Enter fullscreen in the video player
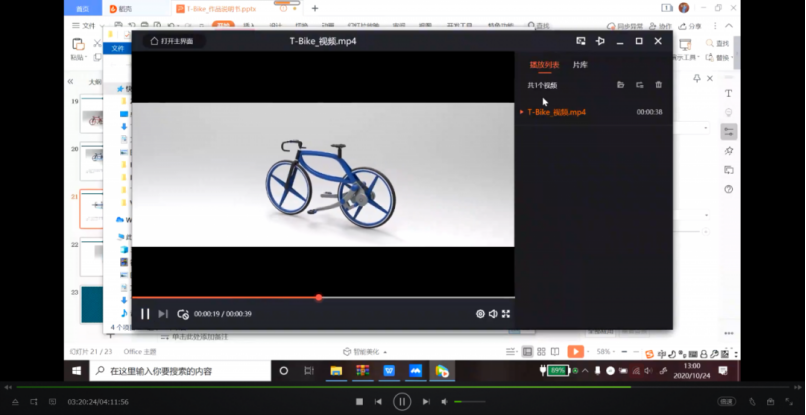This screenshot has height=415, width=806. [x=506, y=314]
